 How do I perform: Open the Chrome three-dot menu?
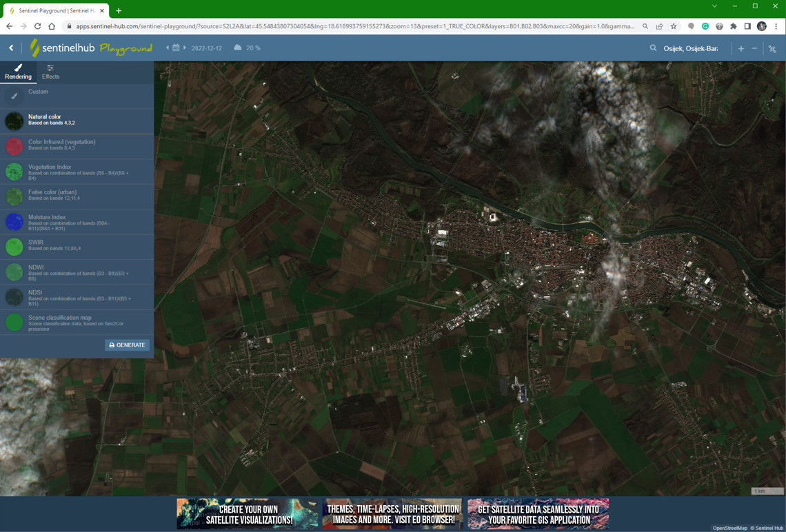tap(776, 26)
